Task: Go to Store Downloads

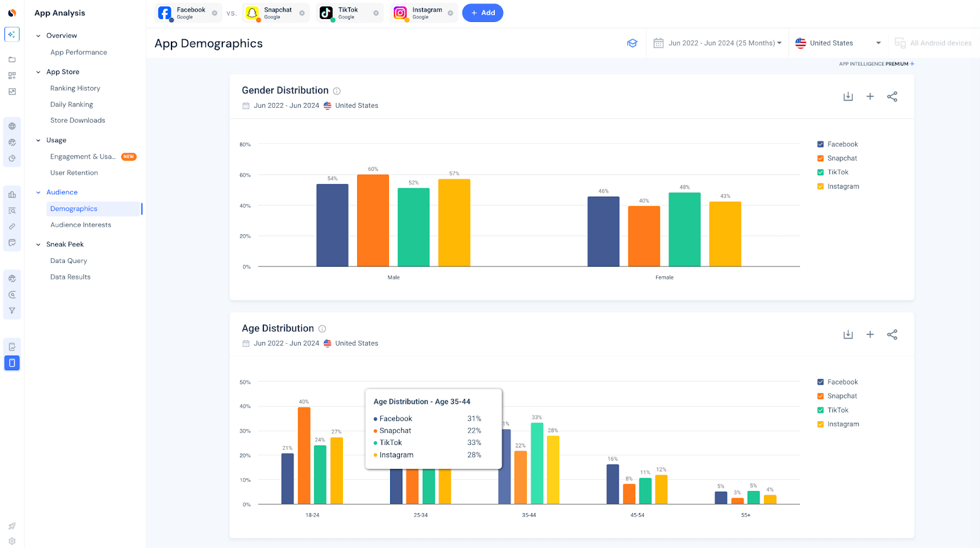Action: click(78, 120)
